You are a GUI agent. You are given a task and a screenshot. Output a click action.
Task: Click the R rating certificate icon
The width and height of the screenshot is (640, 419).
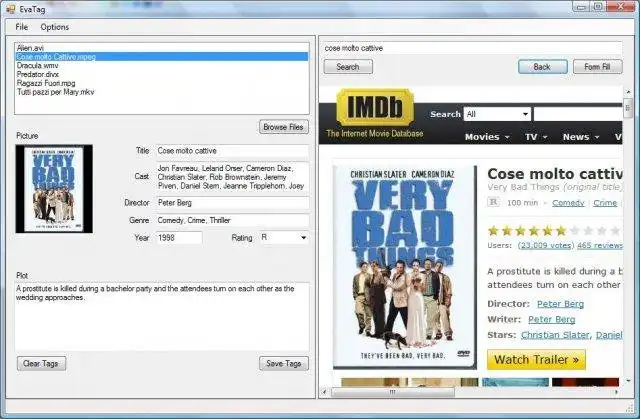(493, 202)
